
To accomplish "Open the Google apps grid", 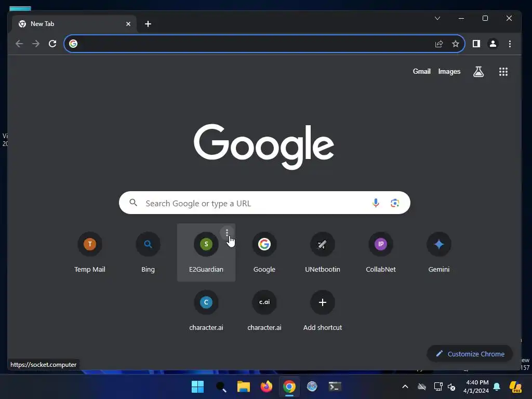I will (503, 72).
